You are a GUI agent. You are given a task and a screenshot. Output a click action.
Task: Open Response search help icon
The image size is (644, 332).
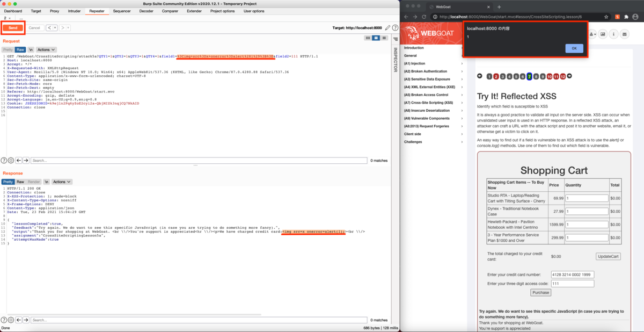click(x=4, y=320)
